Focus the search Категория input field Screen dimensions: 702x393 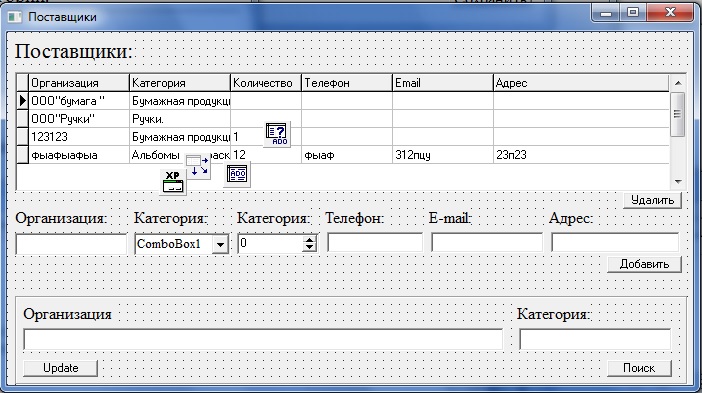tap(595, 339)
